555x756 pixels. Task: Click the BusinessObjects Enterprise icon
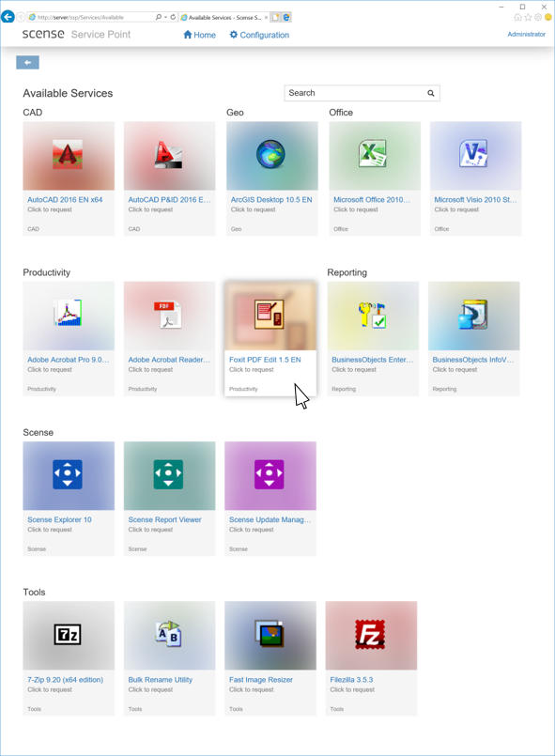click(x=372, y=315)
